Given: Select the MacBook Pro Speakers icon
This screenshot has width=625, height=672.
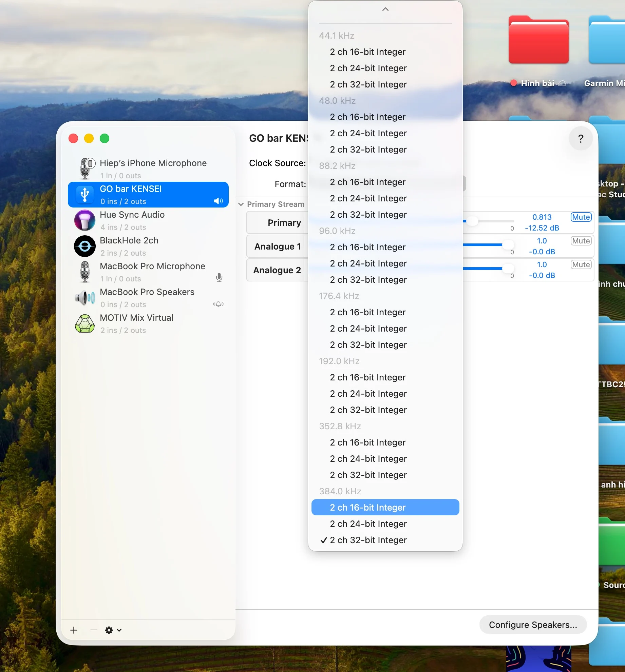Looking at the screenshot, I should [85, 298].
